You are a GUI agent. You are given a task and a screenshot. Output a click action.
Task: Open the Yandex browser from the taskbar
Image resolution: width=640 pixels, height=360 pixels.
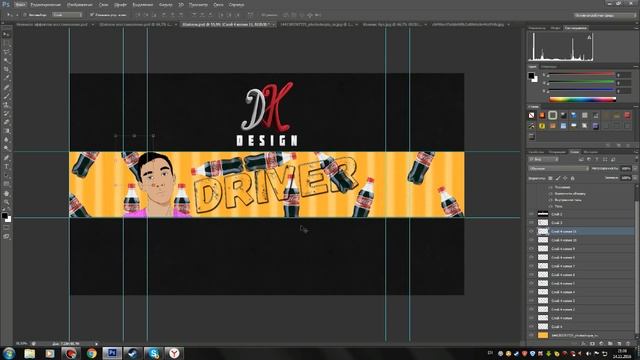pyautogui.click(x=174, y=353)
